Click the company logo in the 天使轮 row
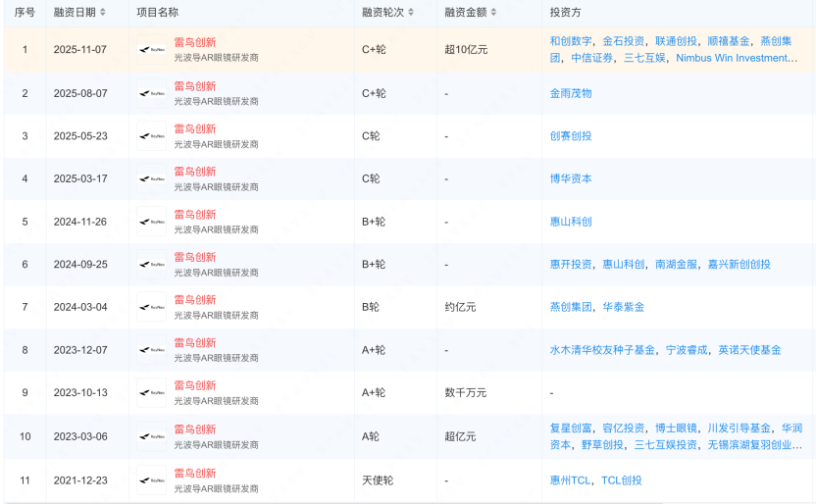816x504 pixels. click(152, 480)
